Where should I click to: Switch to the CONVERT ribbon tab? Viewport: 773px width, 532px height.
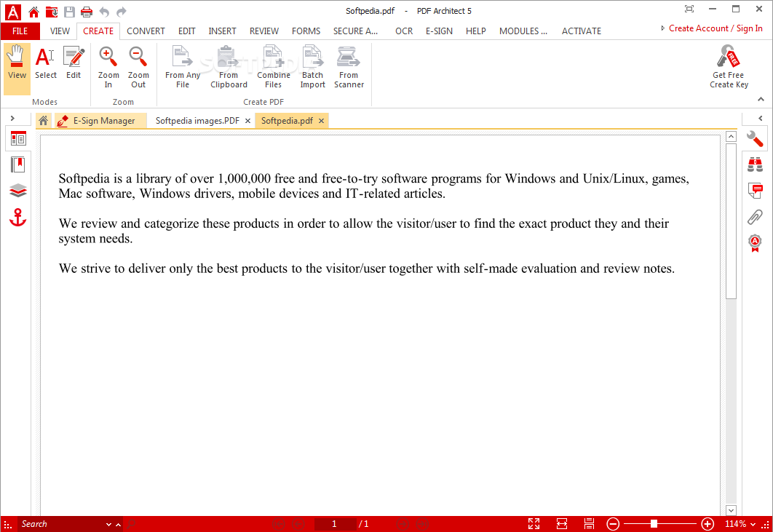click(146, 31)
